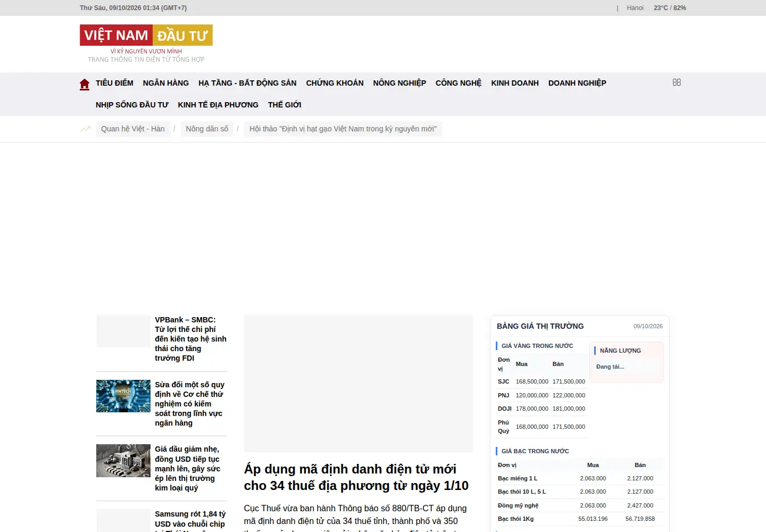The height and width of the screenshot is (532, 766).
Task: Click the main featured article image
Action: coord(359,384)
